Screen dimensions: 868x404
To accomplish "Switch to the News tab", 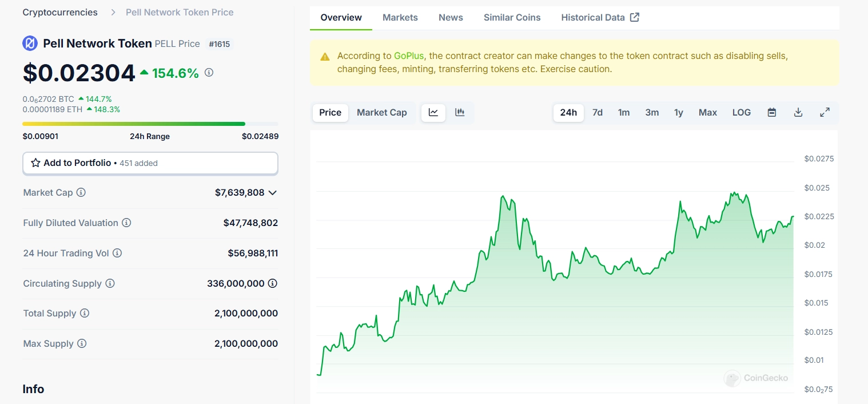I will tap(451, 17).
